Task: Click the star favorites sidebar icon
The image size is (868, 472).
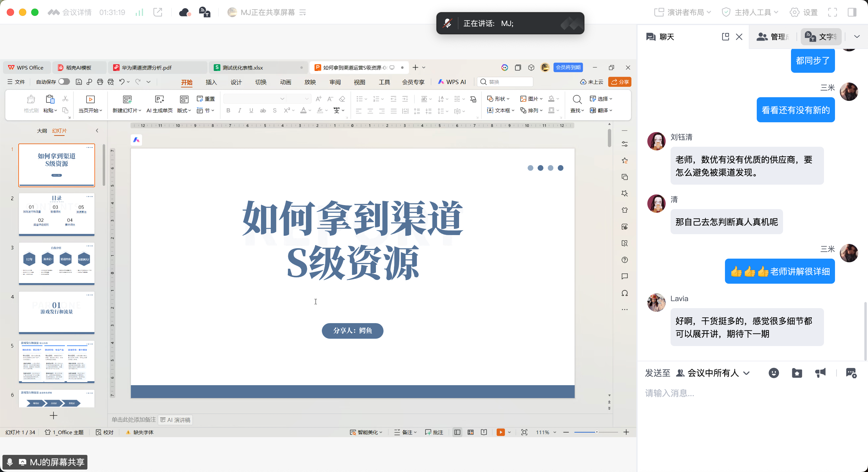Action: pyautogui.click(x=625, y=161)
